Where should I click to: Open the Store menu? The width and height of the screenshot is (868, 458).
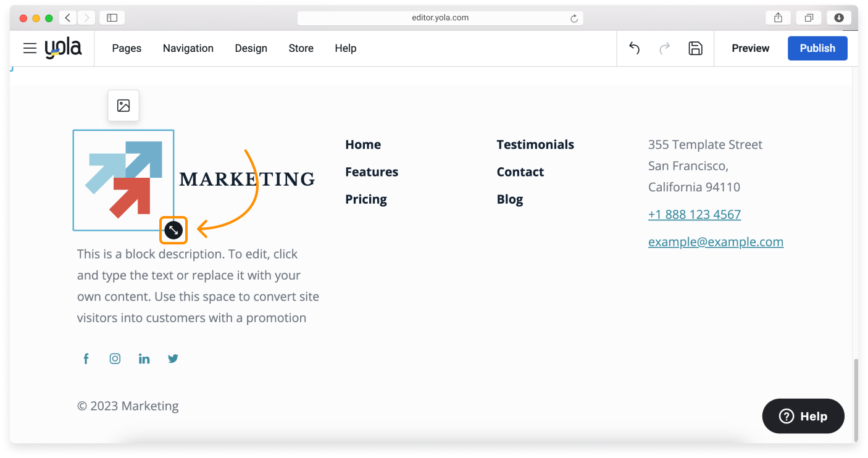click(x=301, y=48)
